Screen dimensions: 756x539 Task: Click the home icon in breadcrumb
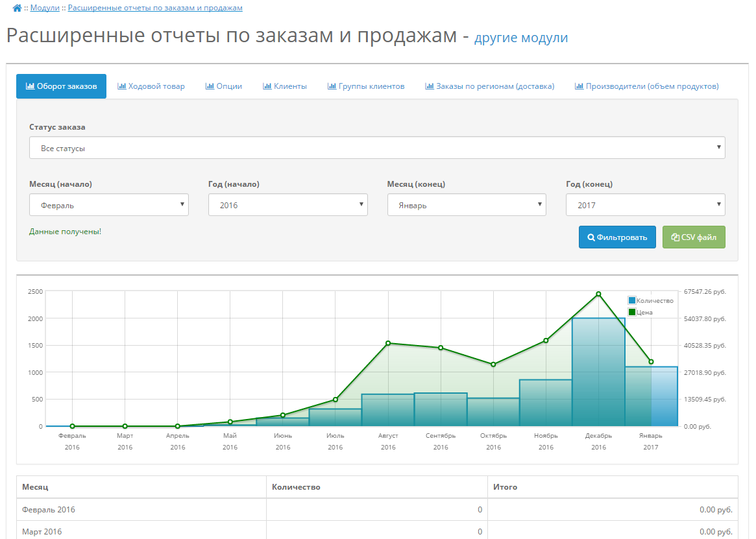point(17,8)
